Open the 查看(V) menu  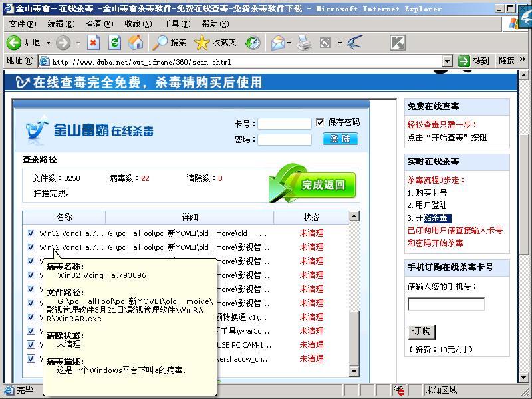(x=99, y=24)
